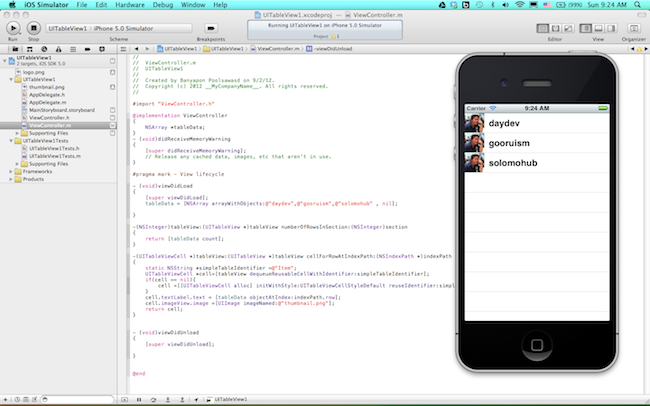
Task: Tap the daydev row in simulator
Action: (x=537, y=123)
